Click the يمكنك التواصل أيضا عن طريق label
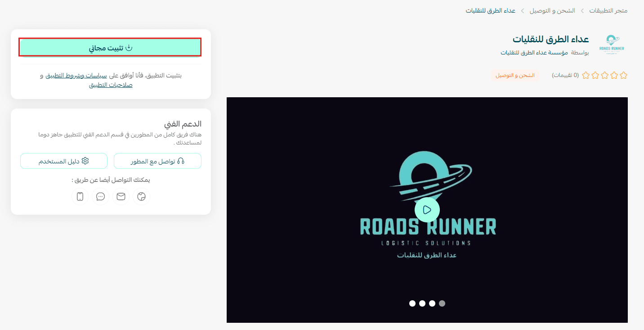The width and height of the screenshot is (644, 330). pos(111,180)
